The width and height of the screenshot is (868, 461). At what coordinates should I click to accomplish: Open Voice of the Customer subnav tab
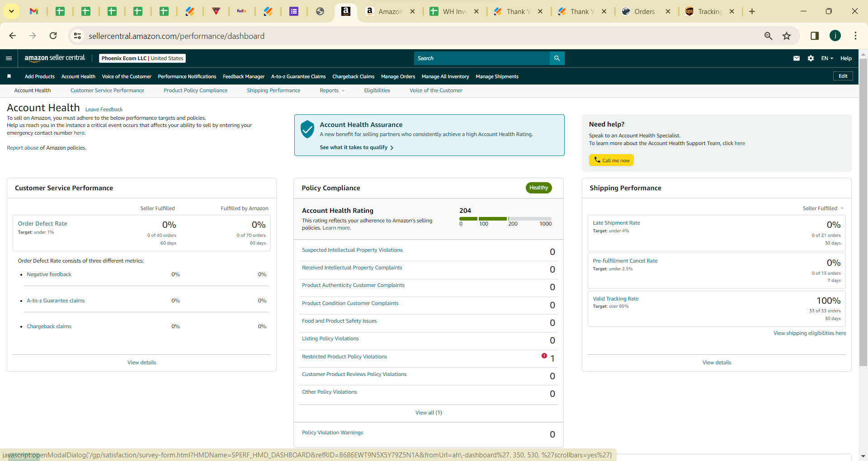(436, 90)
